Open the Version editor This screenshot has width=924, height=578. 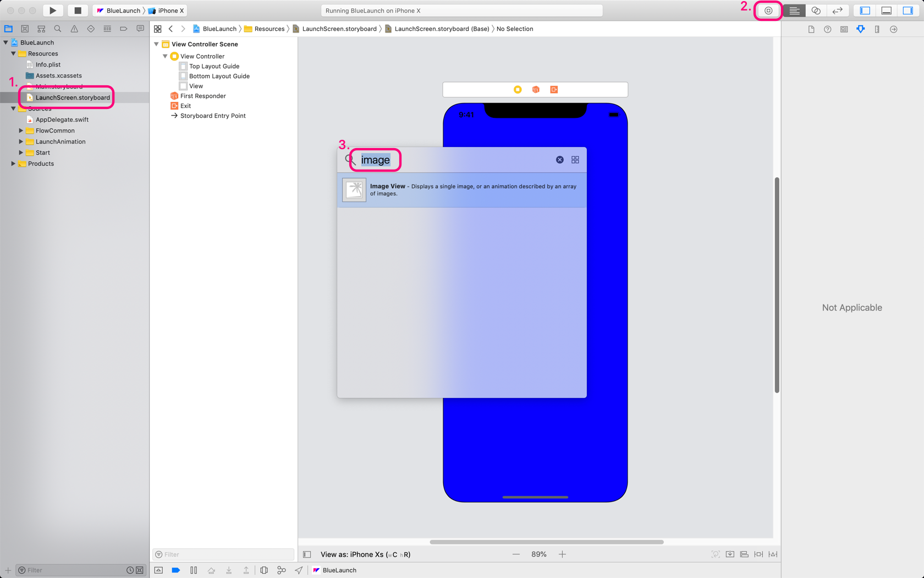tap(837, 10)
